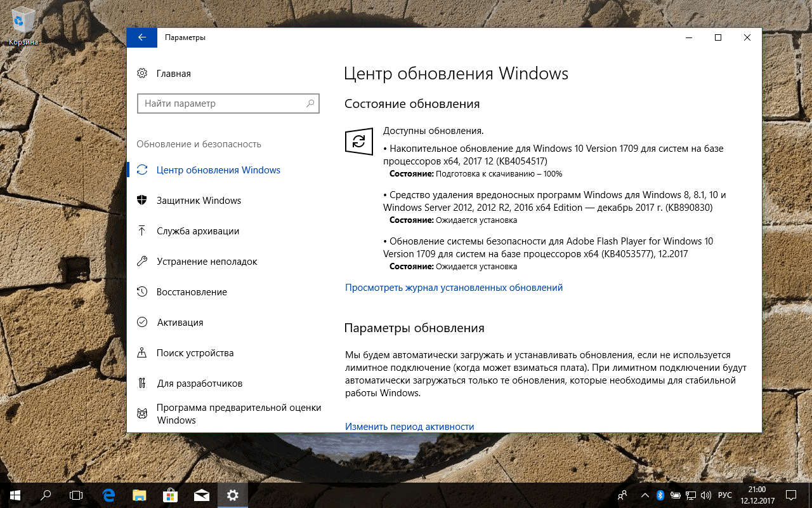Expand hidden tray icons with the chevron
This screenshot has height=508, width=812.
(645, 495)
